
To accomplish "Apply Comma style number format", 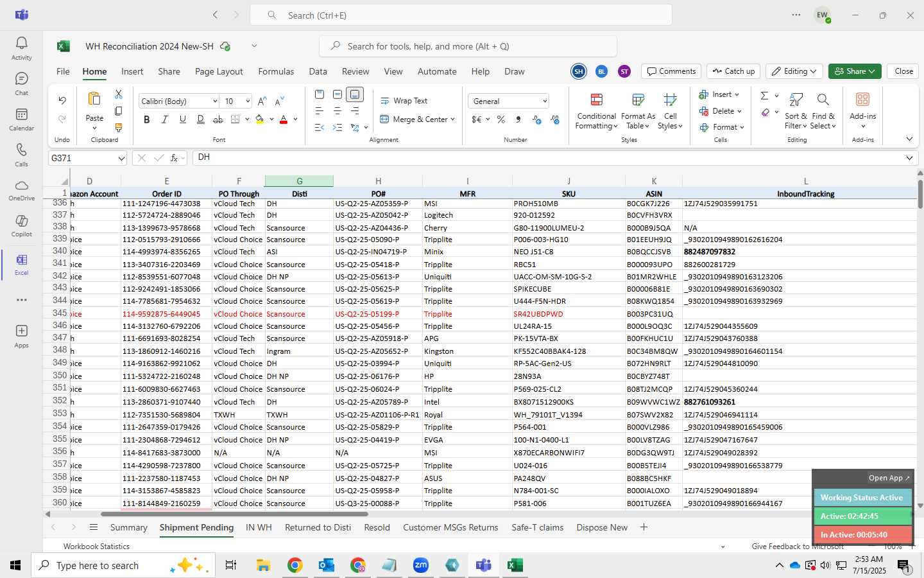I will coord(518,119).
